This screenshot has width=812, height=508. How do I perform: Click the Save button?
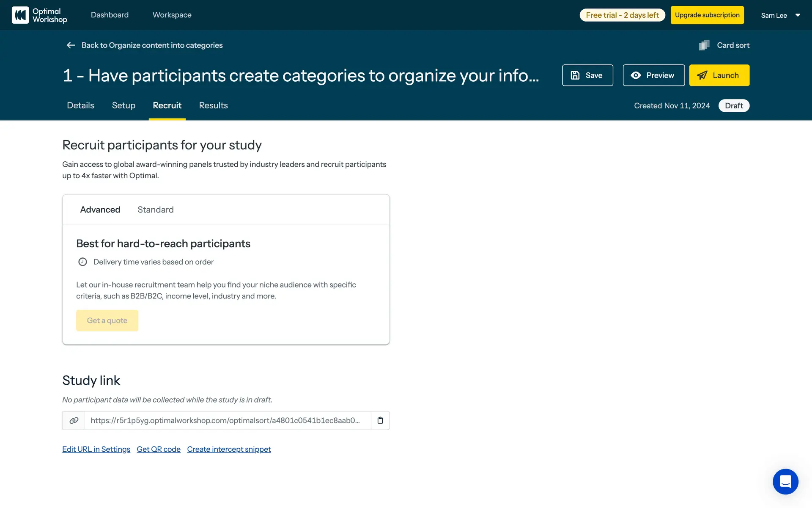coord(587,75)
